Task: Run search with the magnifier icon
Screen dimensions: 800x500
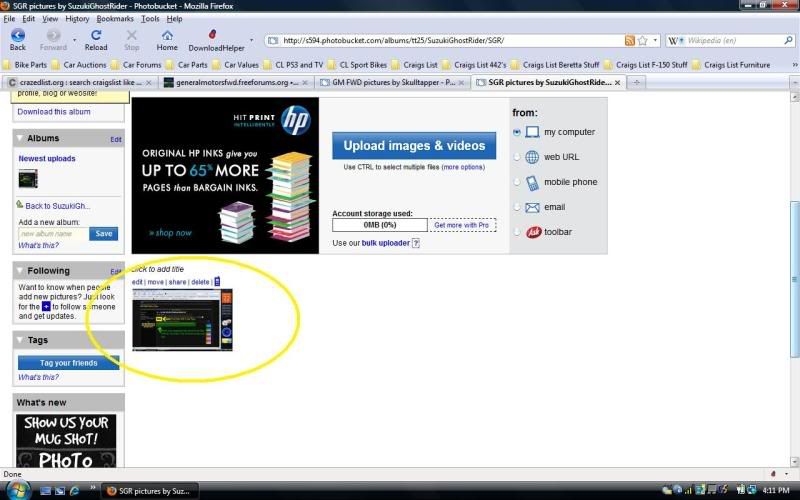Action: coord(788,40)
